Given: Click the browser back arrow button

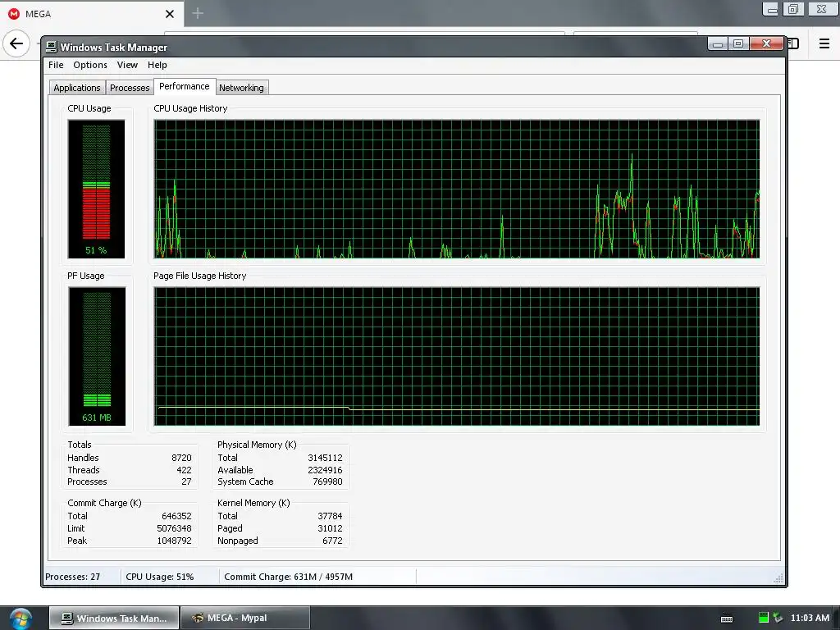Looking at the screenshot, I should [16, 43].
